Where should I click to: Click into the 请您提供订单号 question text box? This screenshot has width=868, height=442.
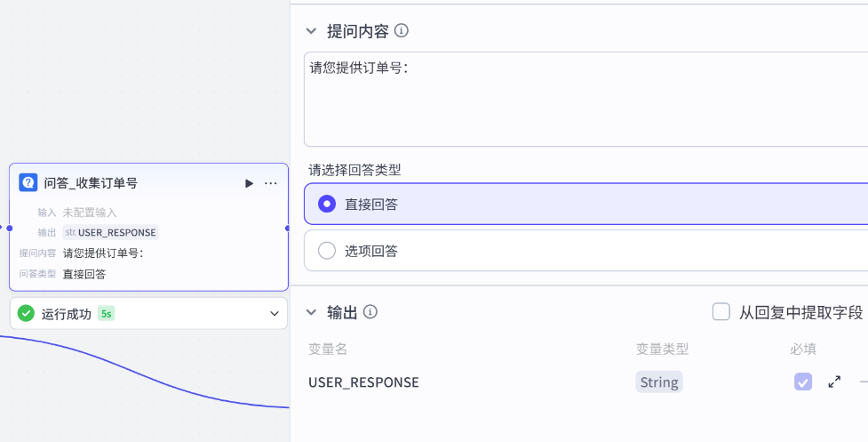click(x=585, y=99)
